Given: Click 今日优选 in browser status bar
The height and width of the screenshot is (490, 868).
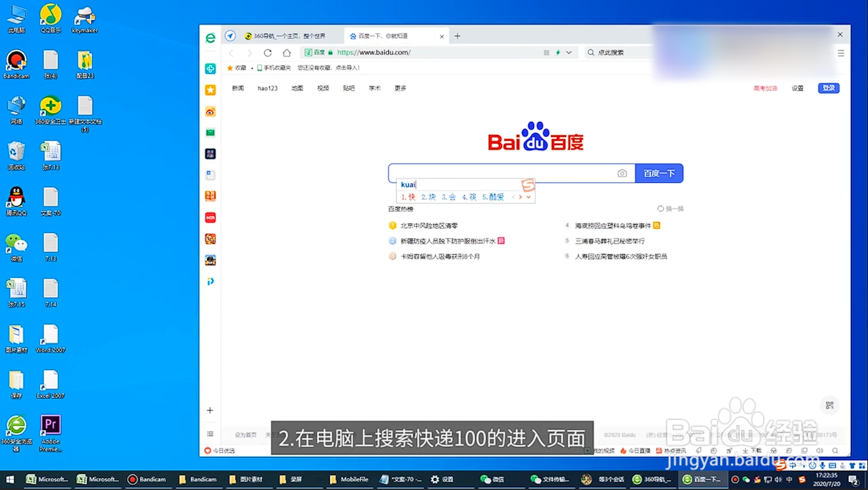Looking at the screenshot, I should pos(219,451).
